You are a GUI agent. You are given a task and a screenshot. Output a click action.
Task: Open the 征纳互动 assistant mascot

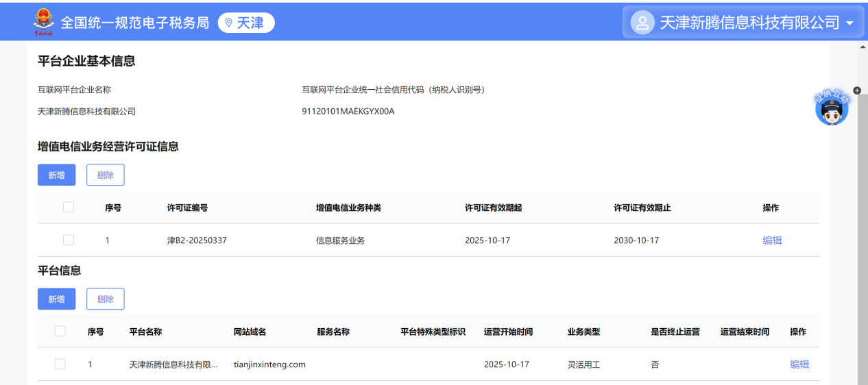coord(832,107)
